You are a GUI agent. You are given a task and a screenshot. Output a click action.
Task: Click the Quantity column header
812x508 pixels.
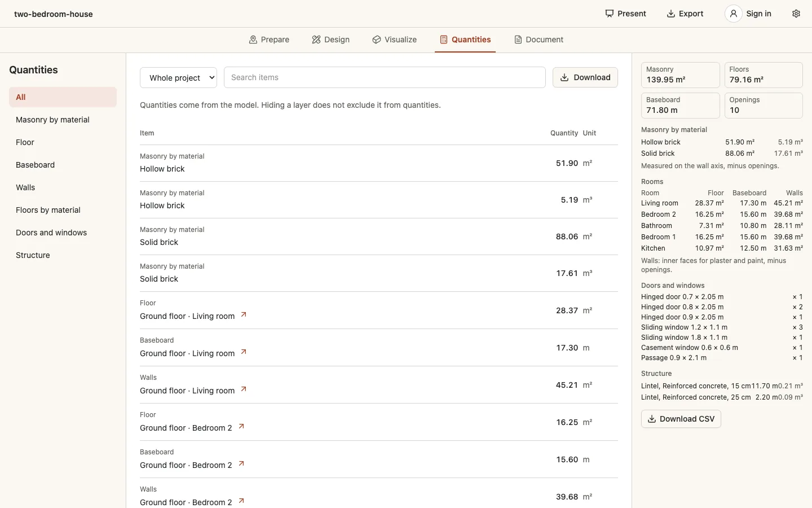tap(564, 133)
